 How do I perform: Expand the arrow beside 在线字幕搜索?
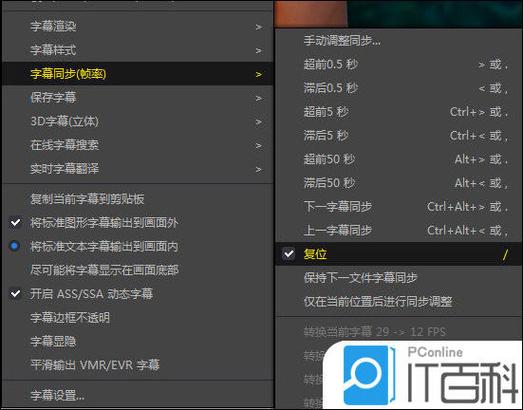[258, 146]
